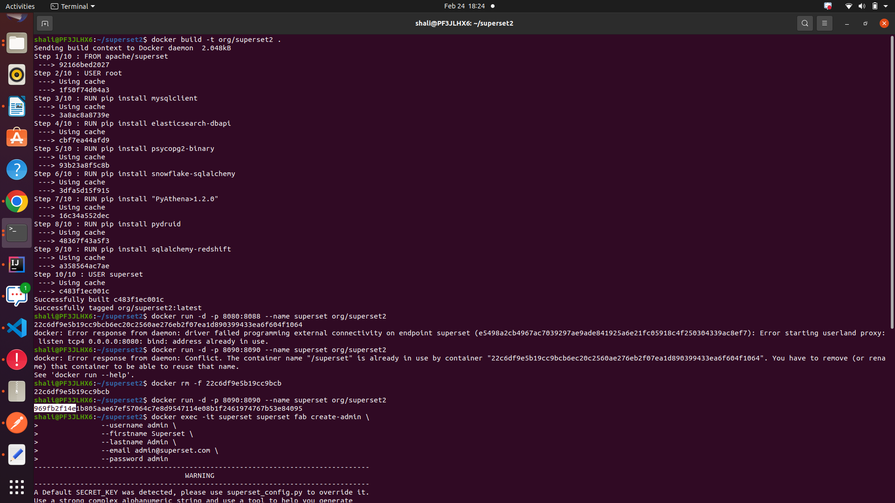Screen dimensions: 895x503
Task: Open IntelliJ IDEA from the dock
Action: (x=17, y=264)
